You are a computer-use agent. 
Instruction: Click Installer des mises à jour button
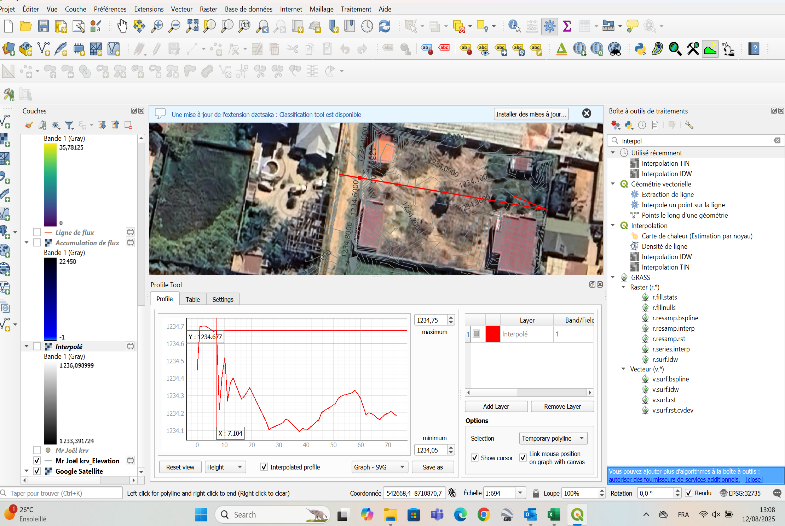(531, 114)
